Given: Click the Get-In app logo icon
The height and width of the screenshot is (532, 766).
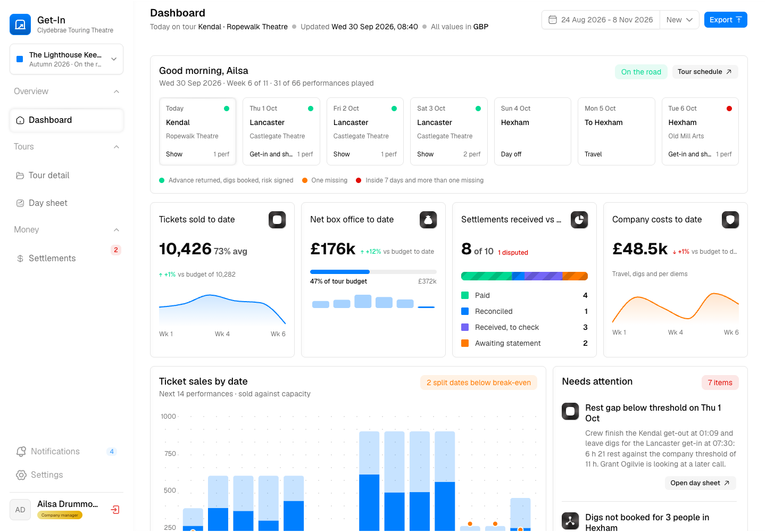Looking at the screenshot, I should pyautogui.click(x=20, y=24).
